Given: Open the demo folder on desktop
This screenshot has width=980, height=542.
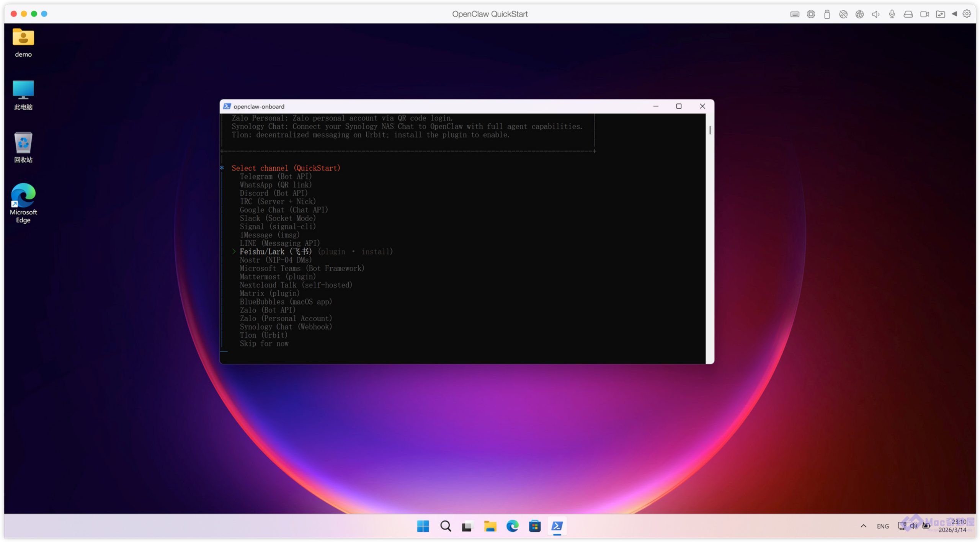Looking at the screenshot, I should pos(23,42).
